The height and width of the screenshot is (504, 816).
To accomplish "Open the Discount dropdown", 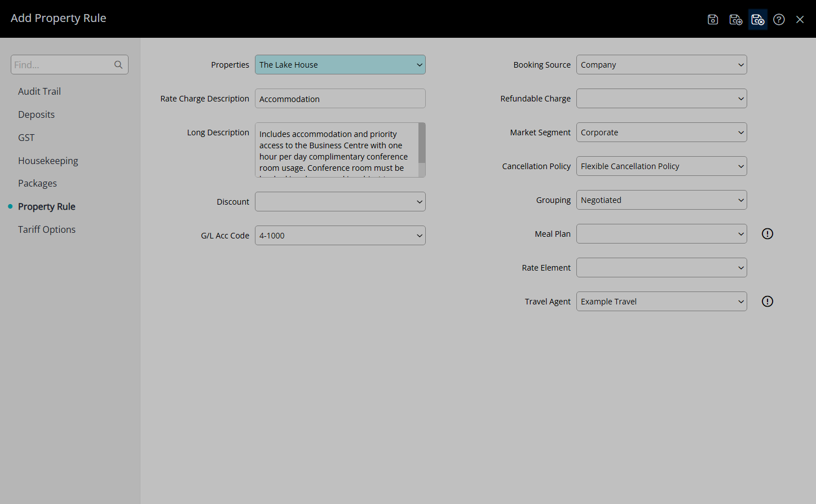I will (340, 202).
